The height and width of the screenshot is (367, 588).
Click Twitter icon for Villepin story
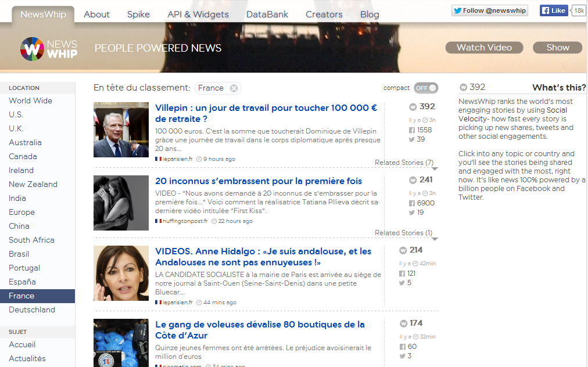click(x=412, y=139)
